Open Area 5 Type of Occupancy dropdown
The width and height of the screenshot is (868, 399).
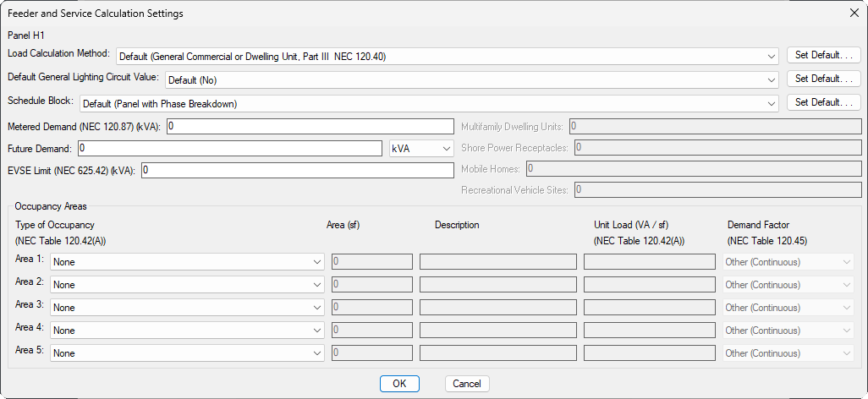187,353
